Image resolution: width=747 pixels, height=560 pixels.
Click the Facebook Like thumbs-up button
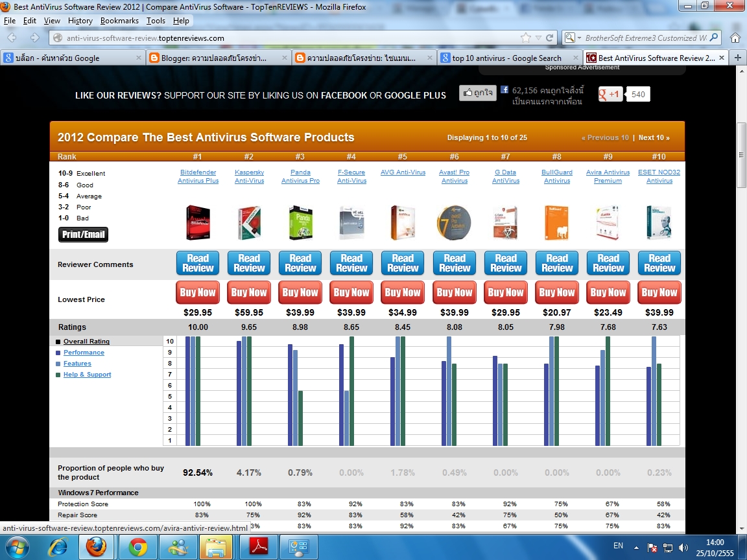tap(478, 93)
